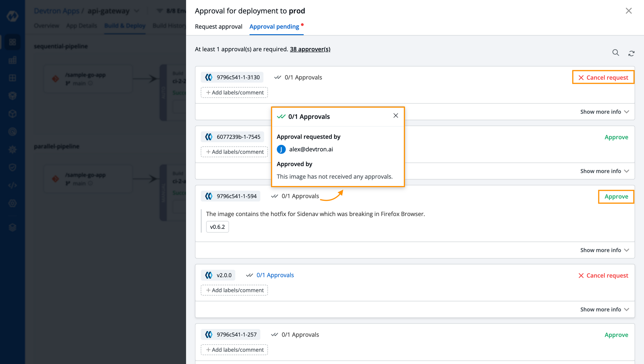The width and height of the screenshot is (644, 364).
Task: Close the approval for deployment panel
Action: click(629, 11)
